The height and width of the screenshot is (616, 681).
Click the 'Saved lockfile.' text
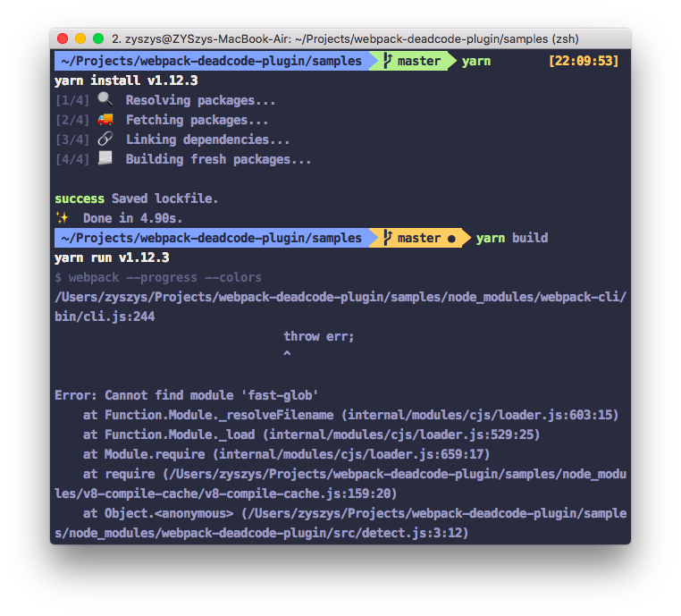click(x=164, y=198)
